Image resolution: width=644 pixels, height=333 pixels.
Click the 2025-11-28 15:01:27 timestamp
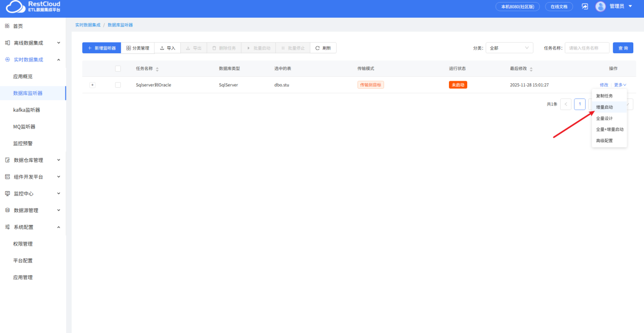pyautogui.click(x=529, y=85)
